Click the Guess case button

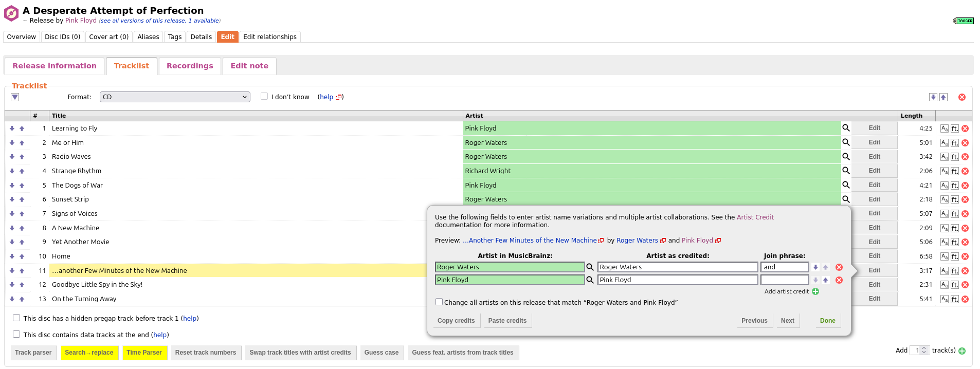point(381,353)
